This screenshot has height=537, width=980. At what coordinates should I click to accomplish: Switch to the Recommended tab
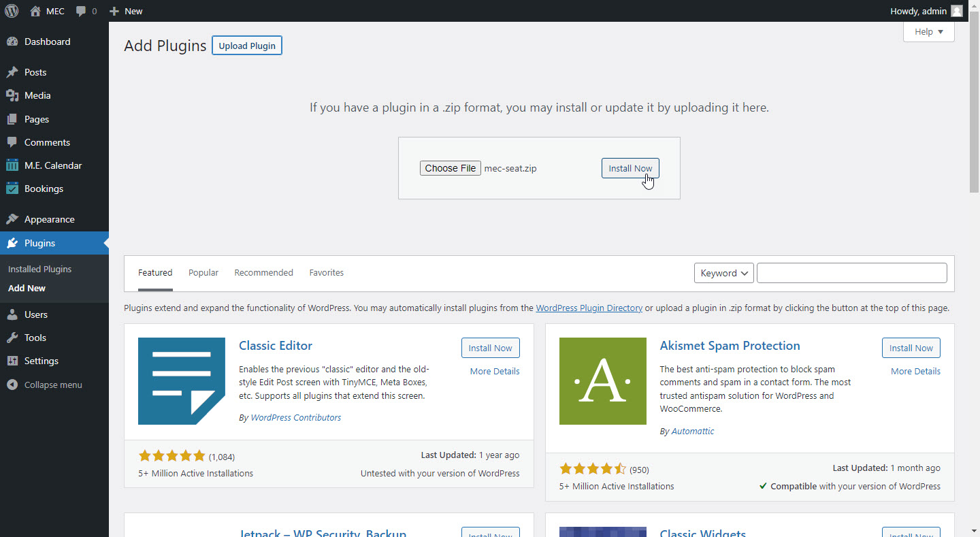click(263, 272)
